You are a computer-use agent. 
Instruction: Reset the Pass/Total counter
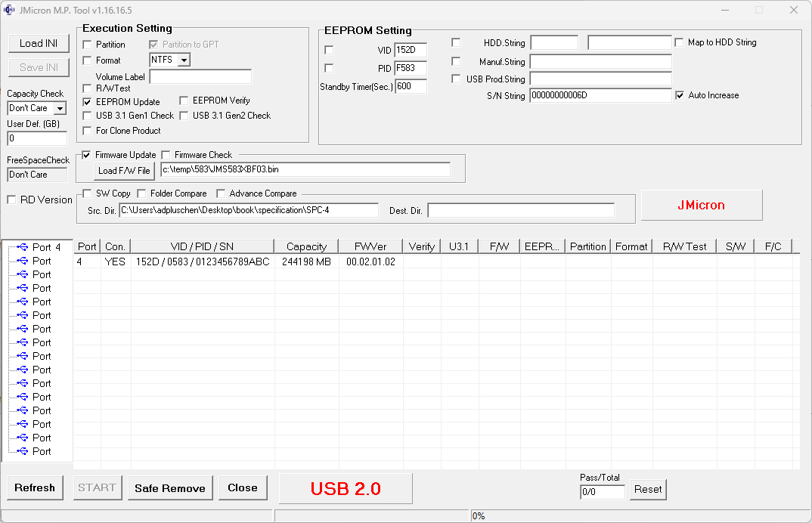point(648,489)
